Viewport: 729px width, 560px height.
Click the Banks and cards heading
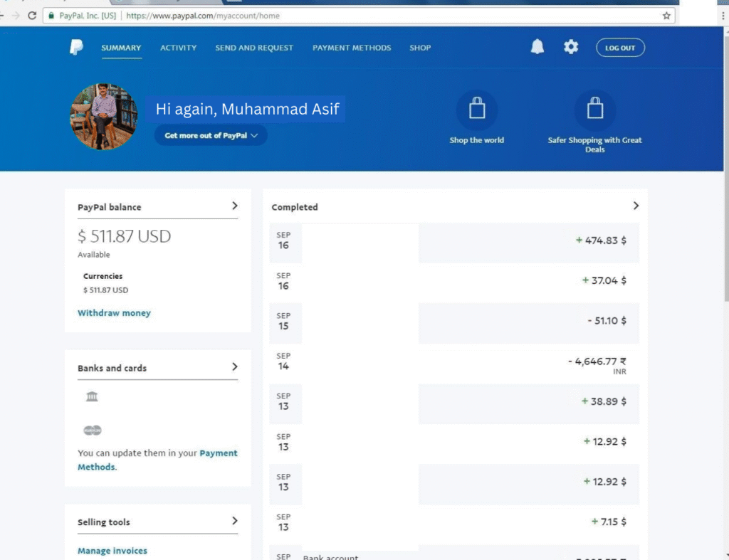coord(112,368)
